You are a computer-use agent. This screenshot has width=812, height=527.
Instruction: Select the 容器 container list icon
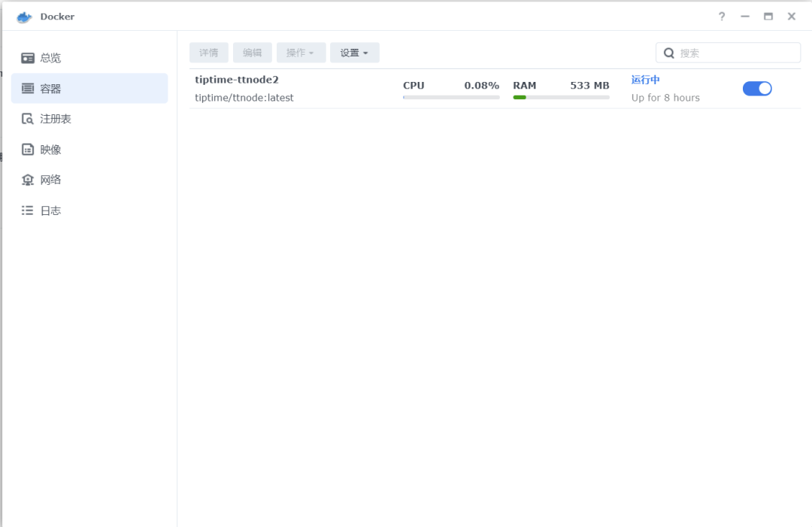point(28,89)
